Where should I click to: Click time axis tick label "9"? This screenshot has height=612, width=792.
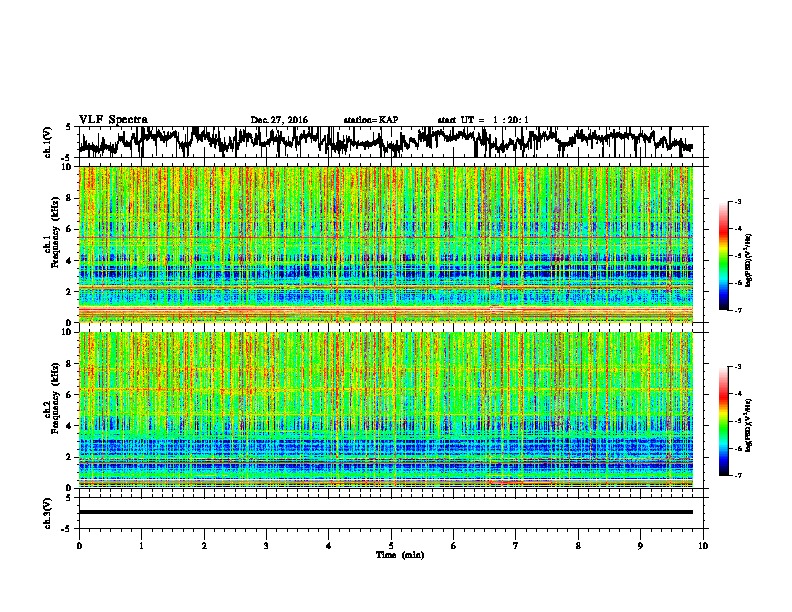coord(640,546)
